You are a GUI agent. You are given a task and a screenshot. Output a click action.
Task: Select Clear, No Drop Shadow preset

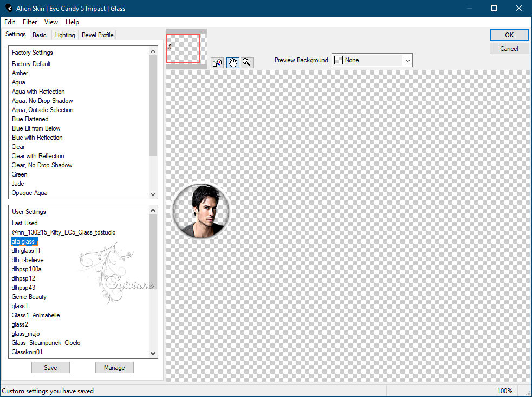point(42,165)
